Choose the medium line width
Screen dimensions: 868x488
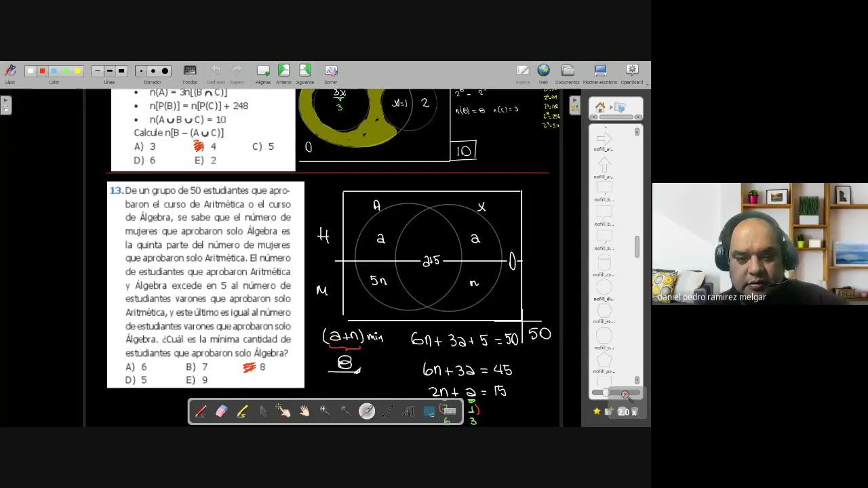109,71
